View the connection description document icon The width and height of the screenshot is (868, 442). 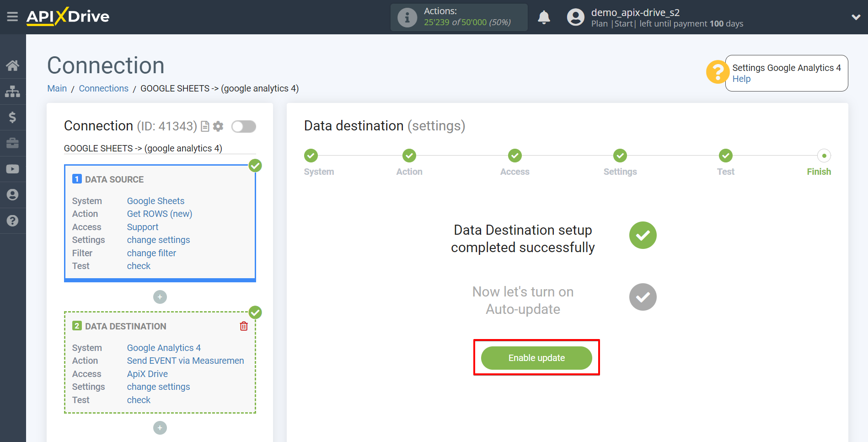pyautogui.click(x=205, y=126)
